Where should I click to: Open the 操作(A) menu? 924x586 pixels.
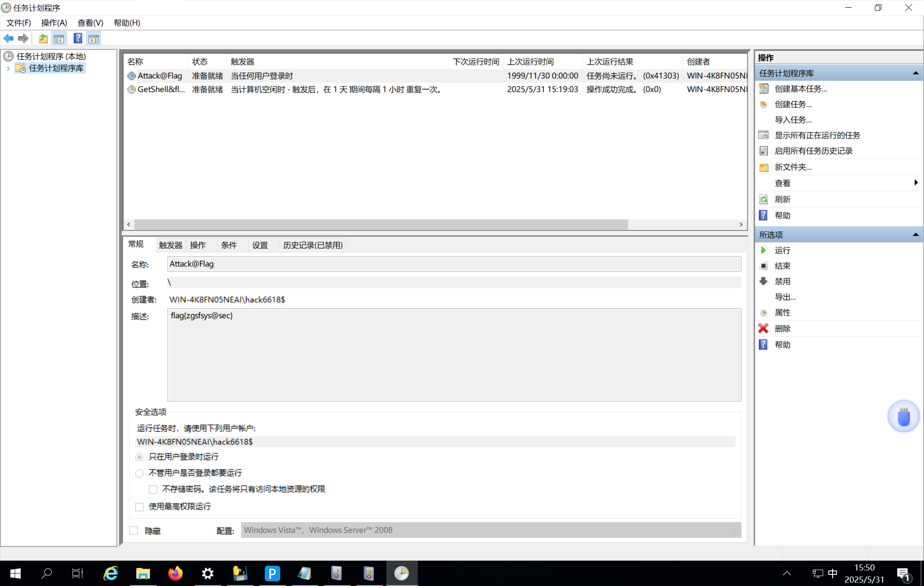(x=54, y=23)
